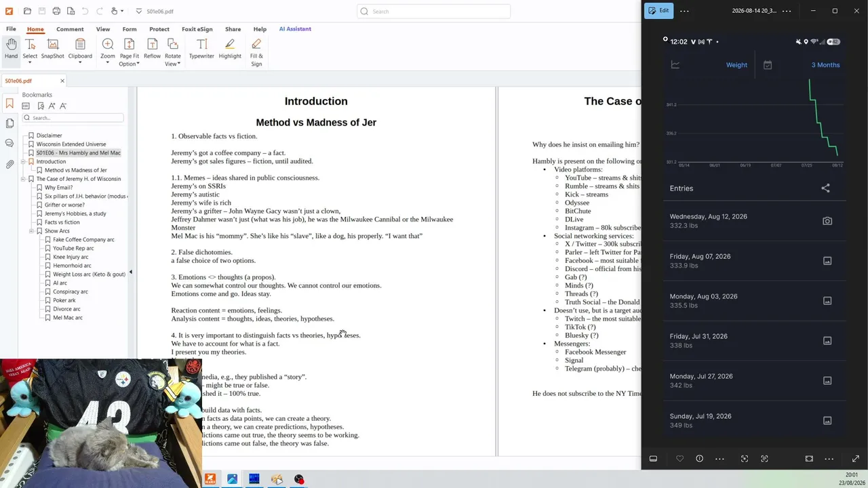This screenshot has width=868, height=488.
Task: Go to the Fake Coffee Company arc bookmark
Action: click(x=83, y=239)
